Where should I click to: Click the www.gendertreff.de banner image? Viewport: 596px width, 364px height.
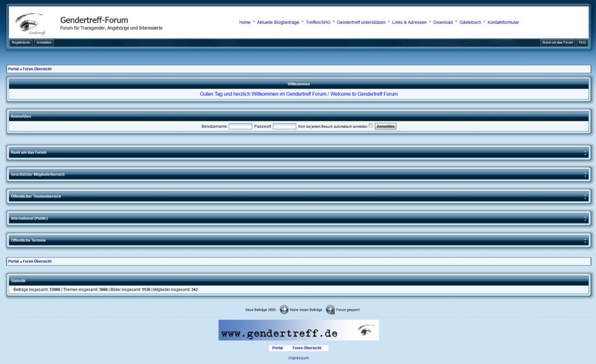pyautogui.click(x=299, y=330)
